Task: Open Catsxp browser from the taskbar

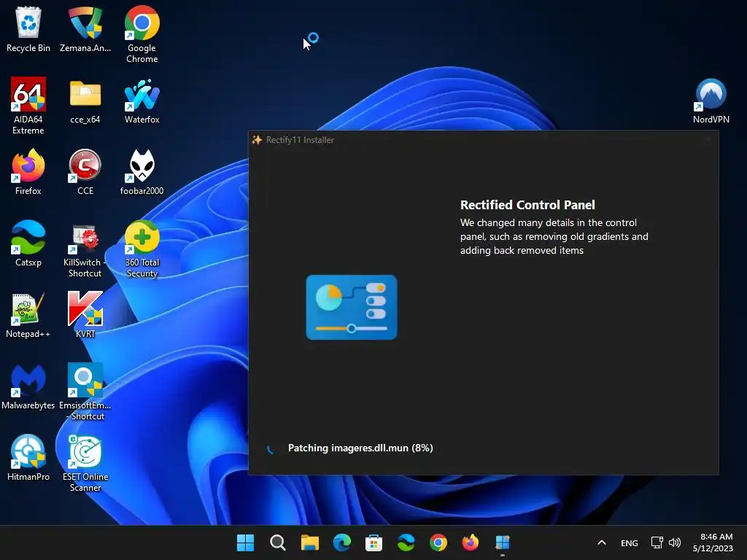Action: click(x=406, y=542)
